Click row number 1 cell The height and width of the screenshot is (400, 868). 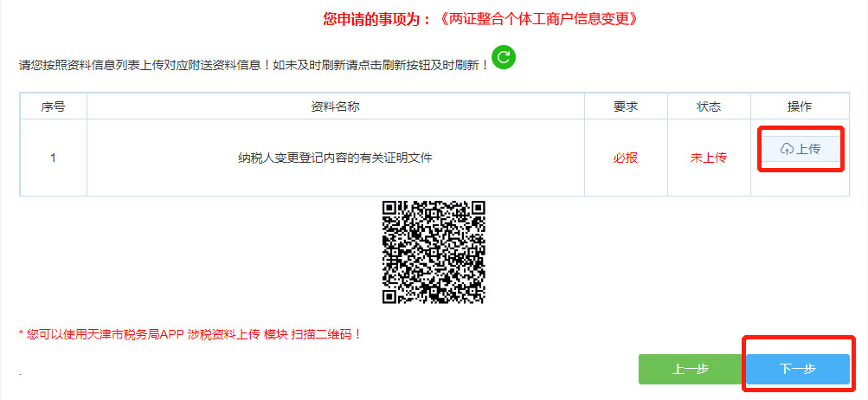tap(53, 158)
